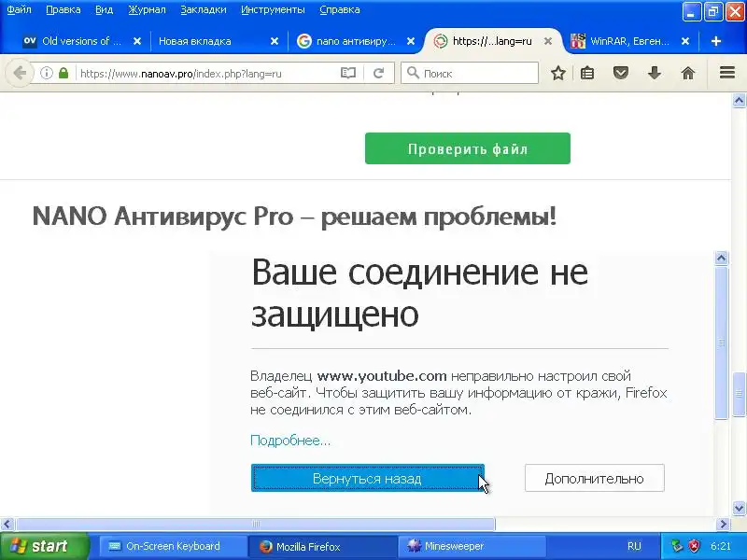Screen dimensions: 747x560
Task: Click the embedded frame scrollbar up arrow
Action: tap(721, 258)
